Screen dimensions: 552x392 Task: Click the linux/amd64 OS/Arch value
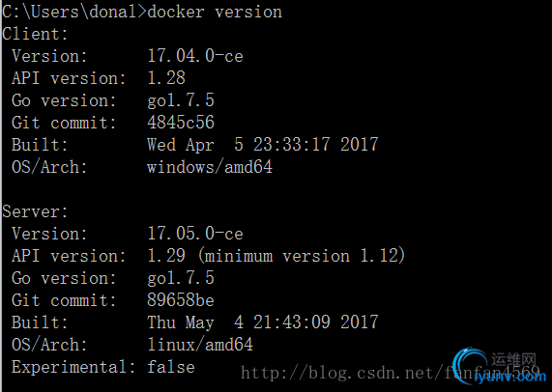point(200,345)
